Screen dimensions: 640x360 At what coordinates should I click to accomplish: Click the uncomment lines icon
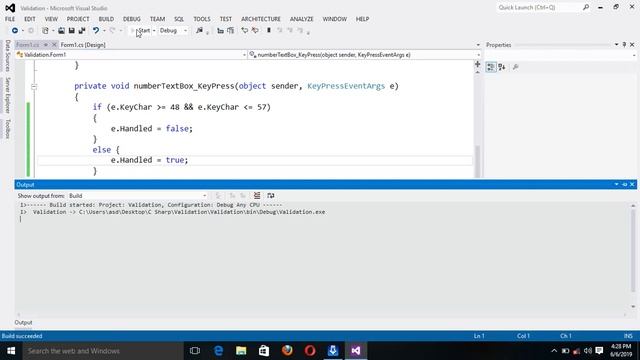pyautogui.click(x=255, y=31)
